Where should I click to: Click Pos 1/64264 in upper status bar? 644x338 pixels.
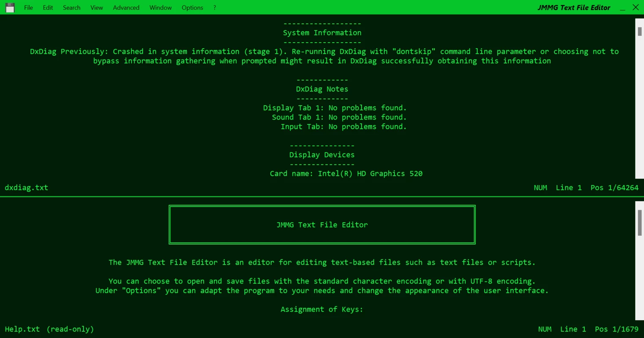tap(614, 188)
